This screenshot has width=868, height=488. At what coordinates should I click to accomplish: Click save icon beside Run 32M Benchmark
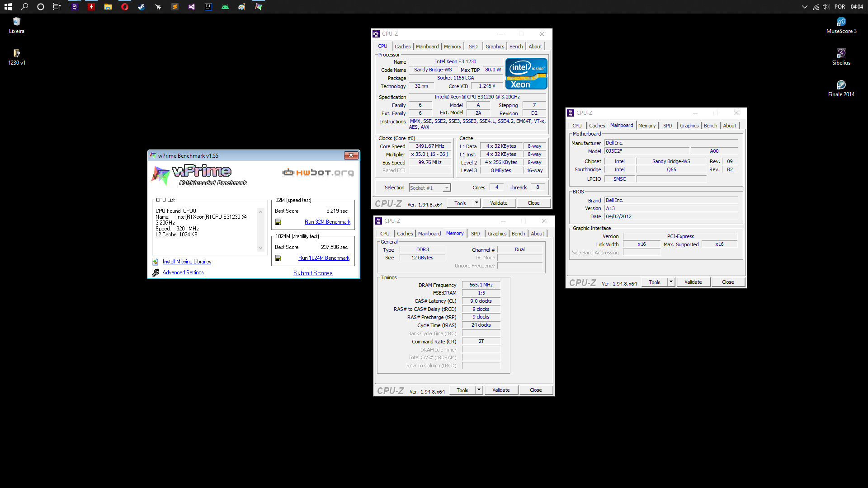[278, 222]
